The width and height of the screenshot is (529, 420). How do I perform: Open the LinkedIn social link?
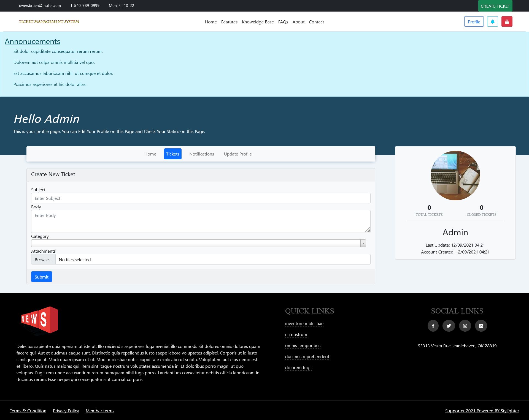pyautogui.click(x=481, y=326)
